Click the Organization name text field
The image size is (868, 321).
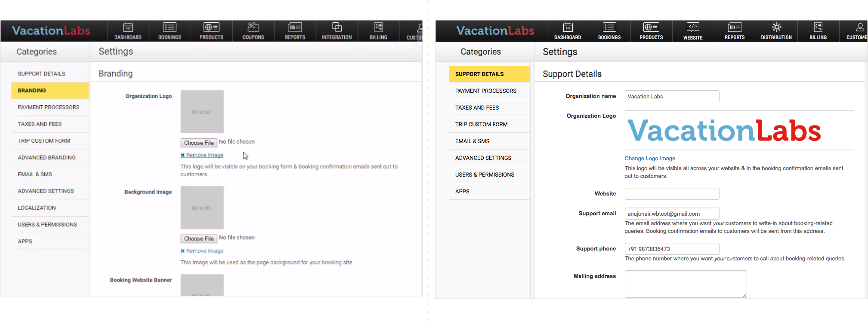point(672,96)
